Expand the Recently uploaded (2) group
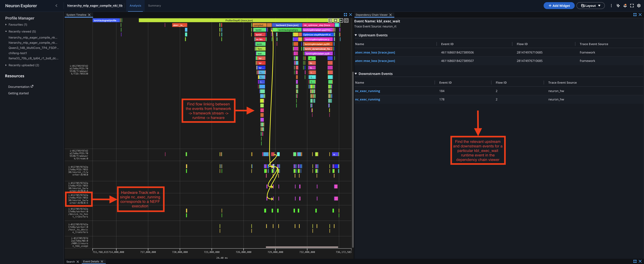The width and height of the screenshot is (644, 264). point(6,65)
